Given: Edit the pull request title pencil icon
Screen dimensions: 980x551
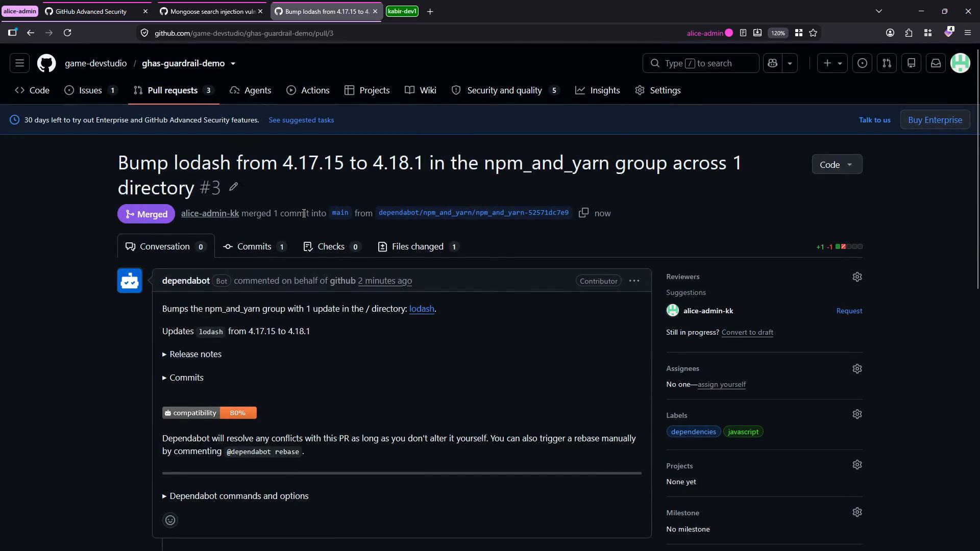Looking at the screenshot, I should click(233, 187).
